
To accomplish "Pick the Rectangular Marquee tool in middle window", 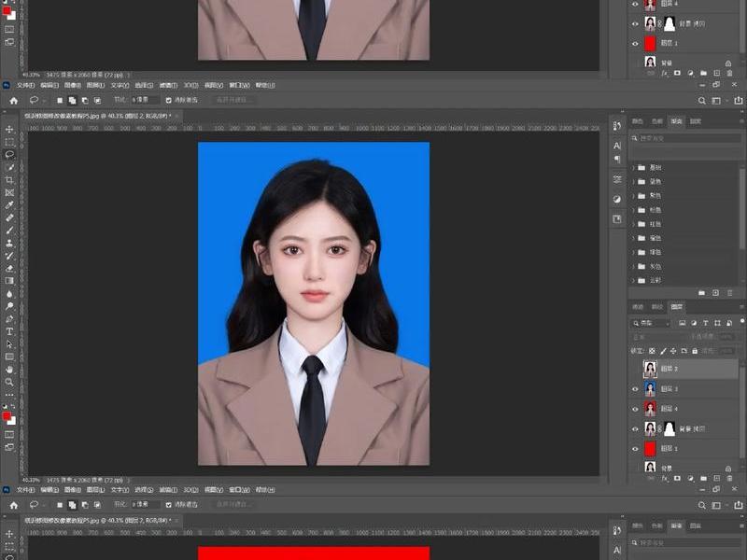I will pyautogui.click(x=9, y=142).
